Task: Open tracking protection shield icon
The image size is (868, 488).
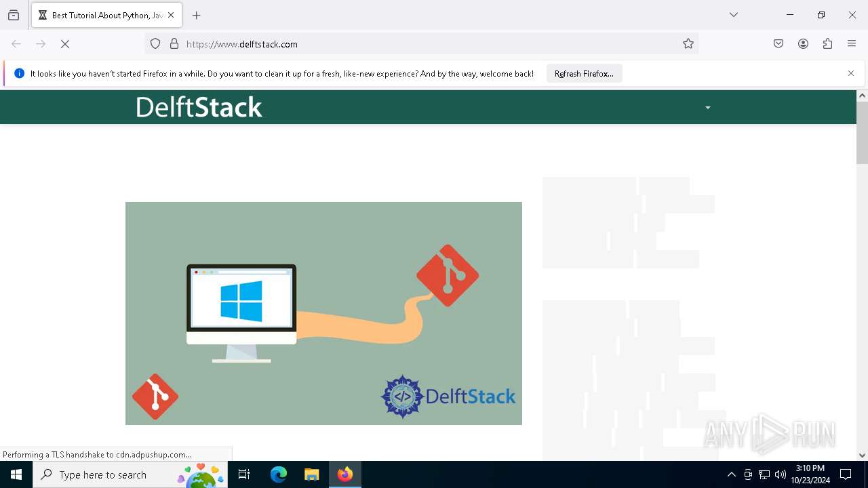Action: (x=155, y=44)
